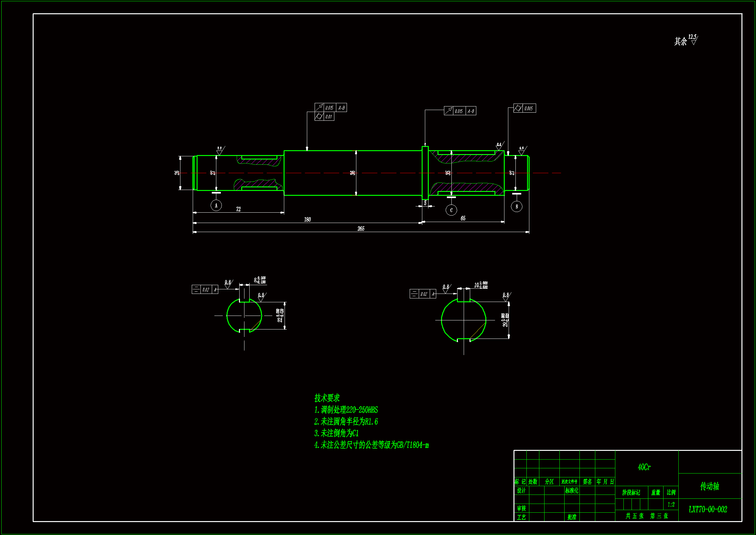Select the keyway width dimension 10
The height and width of the screenshot is (535, 756).
[481, 285]
